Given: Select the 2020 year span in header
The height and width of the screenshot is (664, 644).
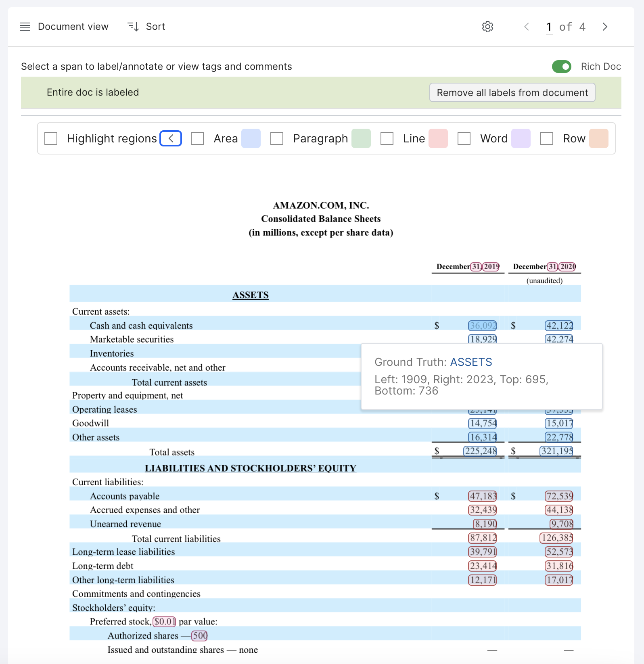Looking at the screenshot, I should pyautogui.click(x=568, y=267).
